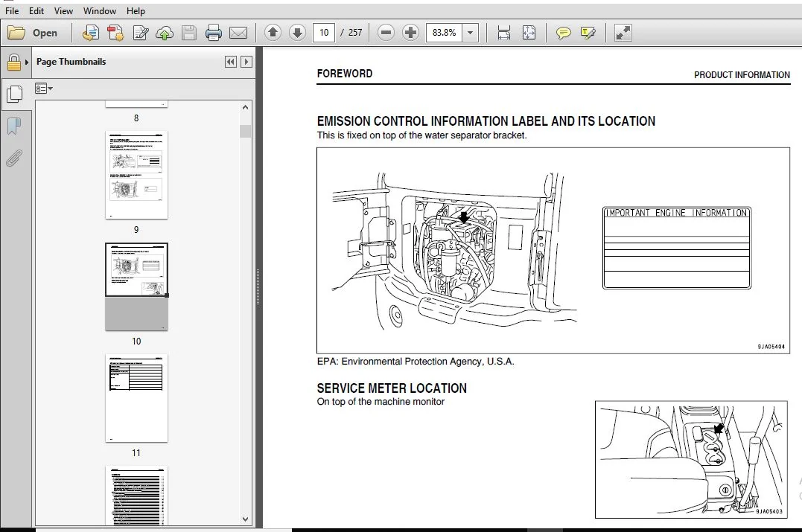Click the IMPORTANT ENGINE INFORMATION label text
The height and width of the screenshot is (532, 802).
coord(677,213)
